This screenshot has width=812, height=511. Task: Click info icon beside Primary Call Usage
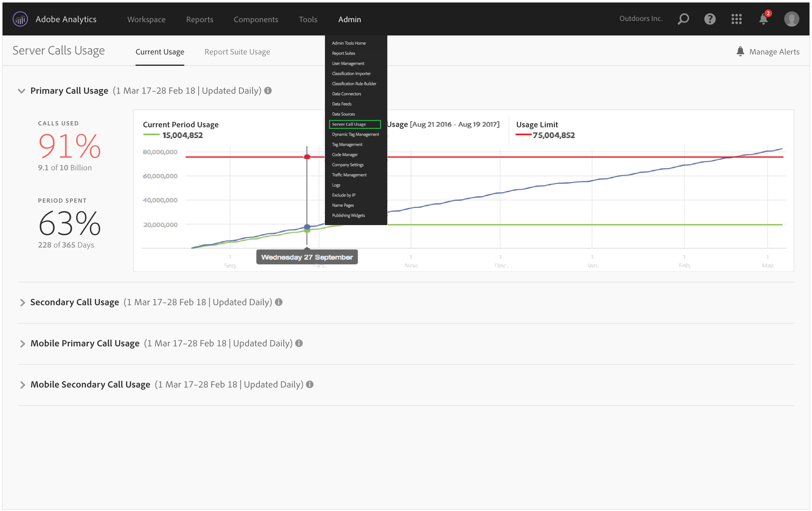point(268,91)
